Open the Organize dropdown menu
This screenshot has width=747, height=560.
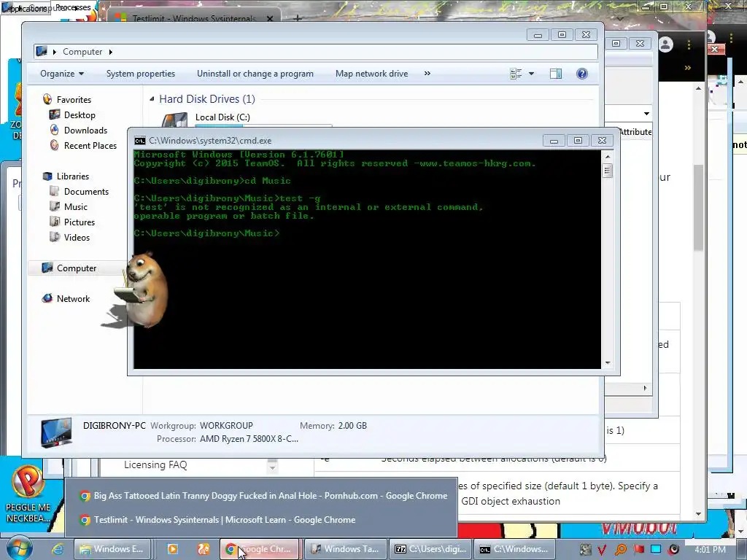(x=62, y=74)
